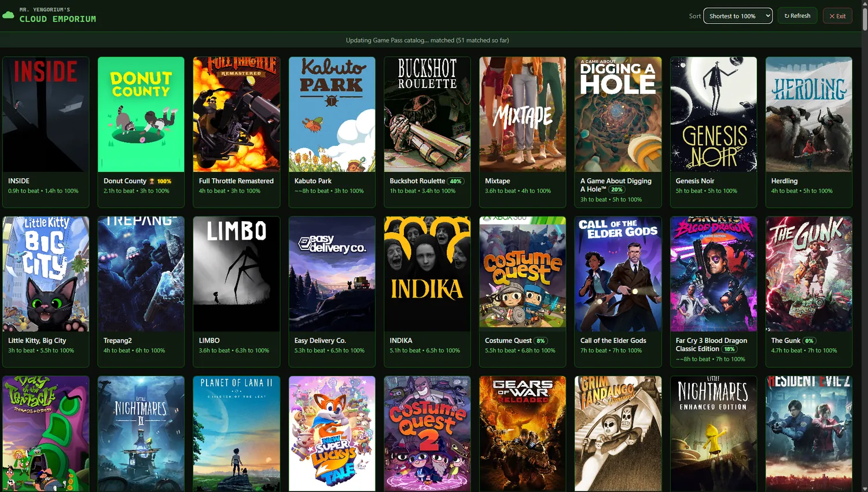The image size is (868, 492).
Task: Click the LIMBO title label
Action: (x=209, y=341)
